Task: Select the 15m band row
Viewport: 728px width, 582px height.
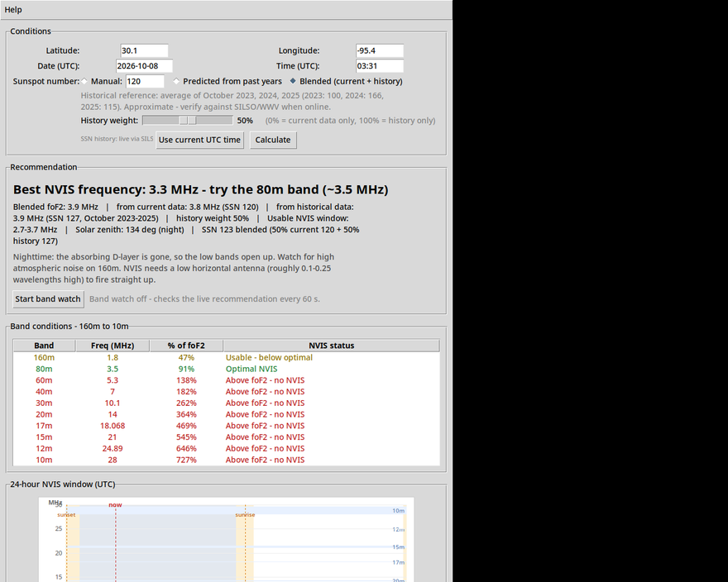Action: (x=227, y=437)
